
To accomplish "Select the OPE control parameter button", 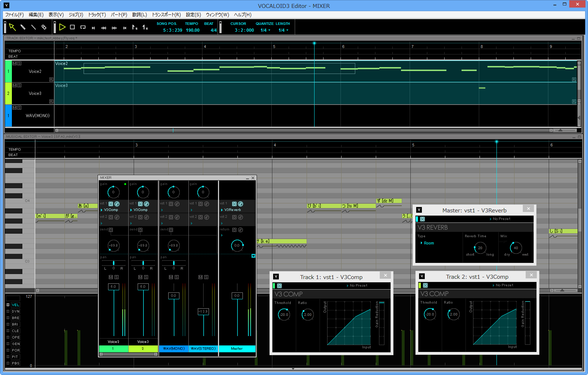I will click(15, 337).
